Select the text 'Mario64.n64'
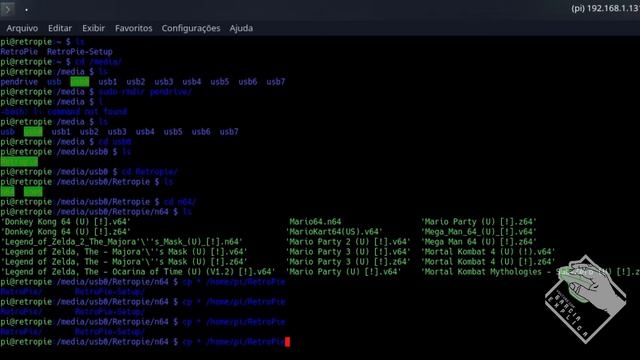 coord(315,222)
